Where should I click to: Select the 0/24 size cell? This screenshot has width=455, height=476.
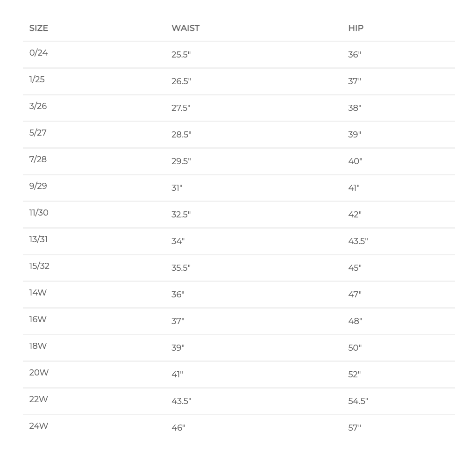(x=38, y=53)
